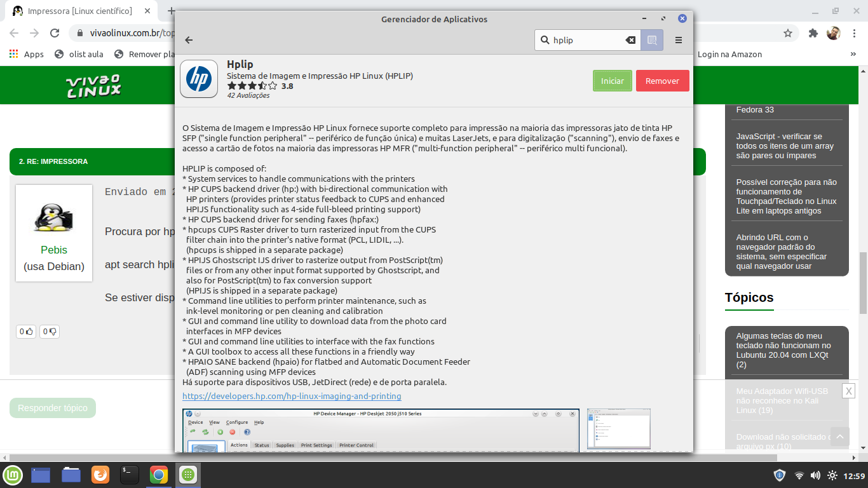Open Abrindo URL com navegador padrão link
This screenshot has width=868, height=488.
pos(782,252)
